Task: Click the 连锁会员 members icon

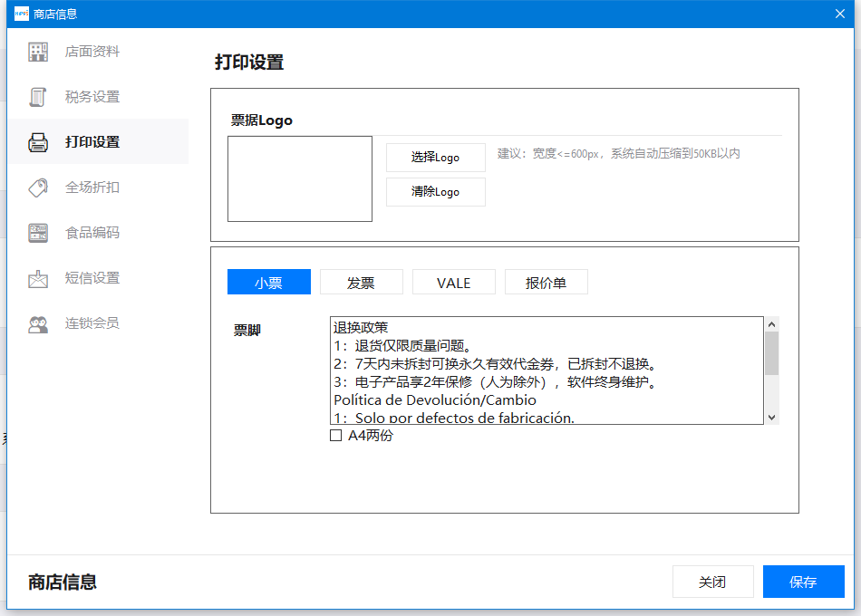Action: (38, 324)
